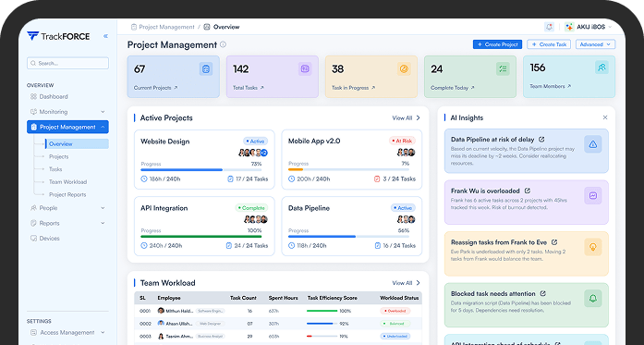The image size is (644, 345).
Task: Select Overview in sidebar submenu
Action: point(77,144)
